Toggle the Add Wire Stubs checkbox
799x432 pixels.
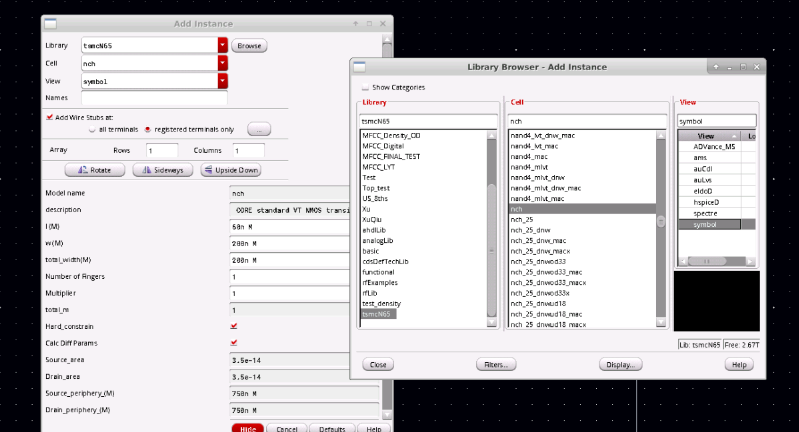tap(50, 116)
